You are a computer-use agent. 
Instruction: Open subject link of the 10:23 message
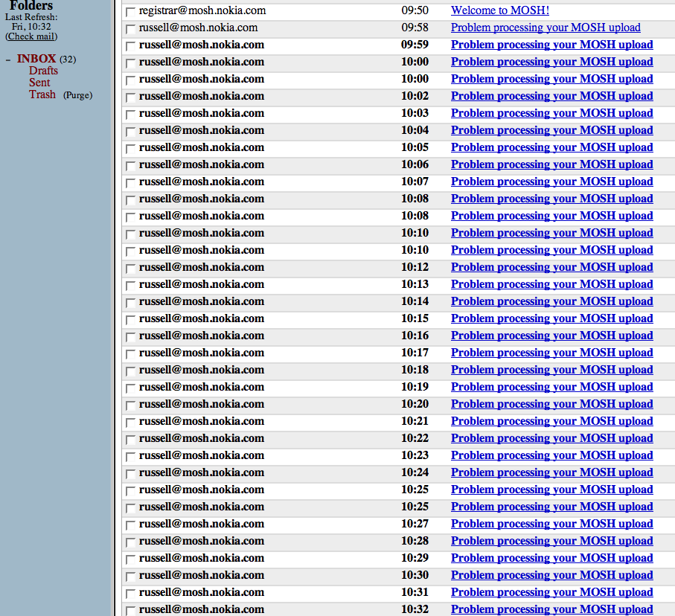552,455
